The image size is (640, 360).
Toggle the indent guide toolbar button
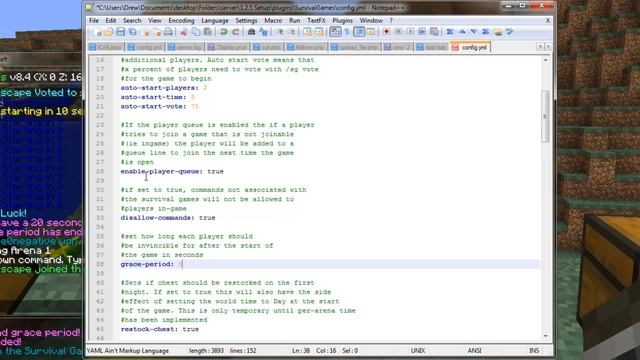click(x=359, y=32)
